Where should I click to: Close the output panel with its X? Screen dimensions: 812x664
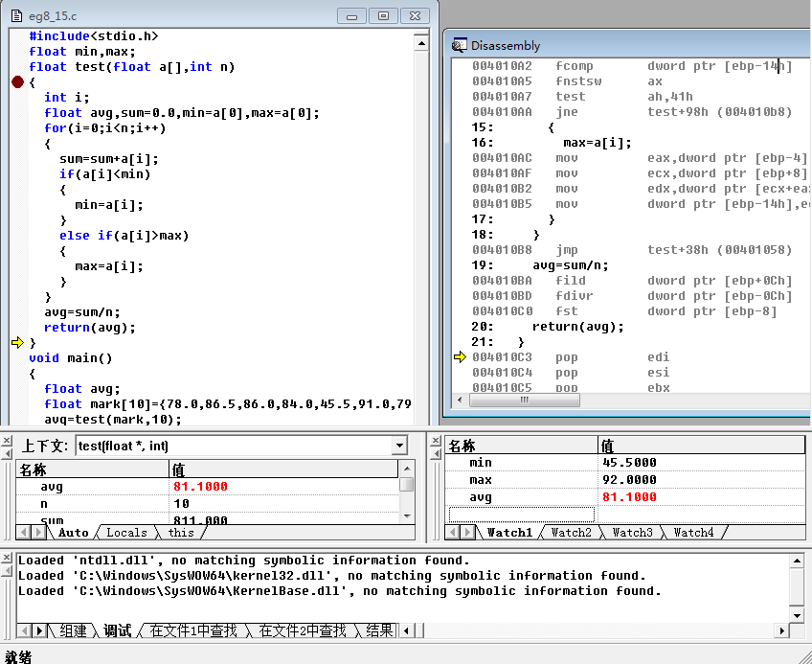point(7,559)
